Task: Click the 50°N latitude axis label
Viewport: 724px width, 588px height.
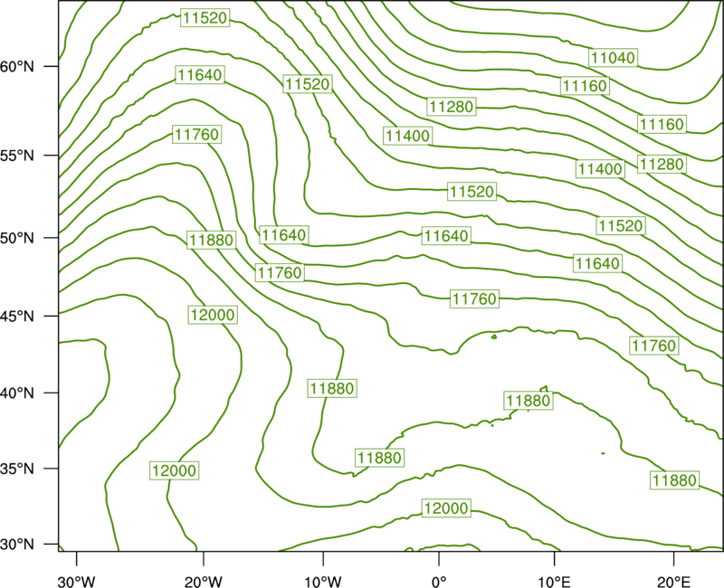Action: [x=17, y=238]
